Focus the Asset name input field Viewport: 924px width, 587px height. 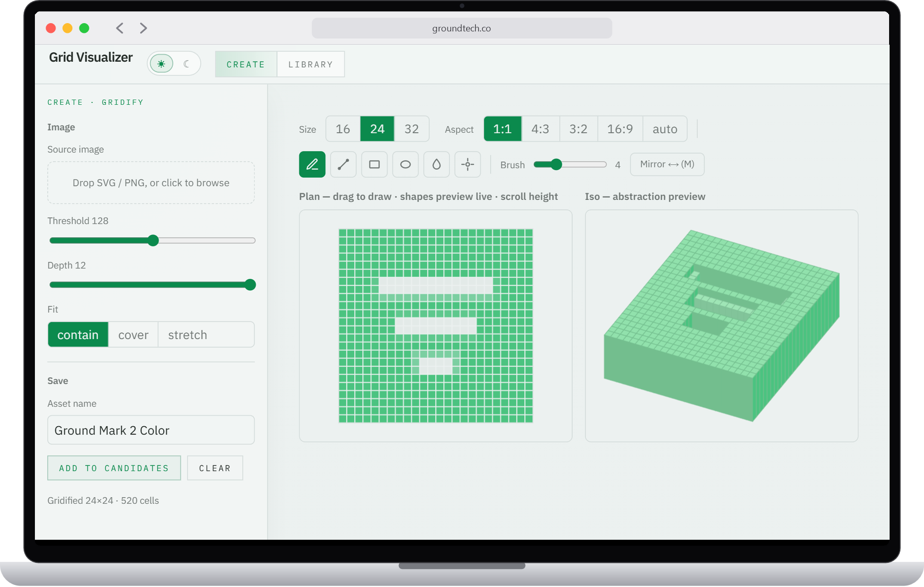coord(151,430)
